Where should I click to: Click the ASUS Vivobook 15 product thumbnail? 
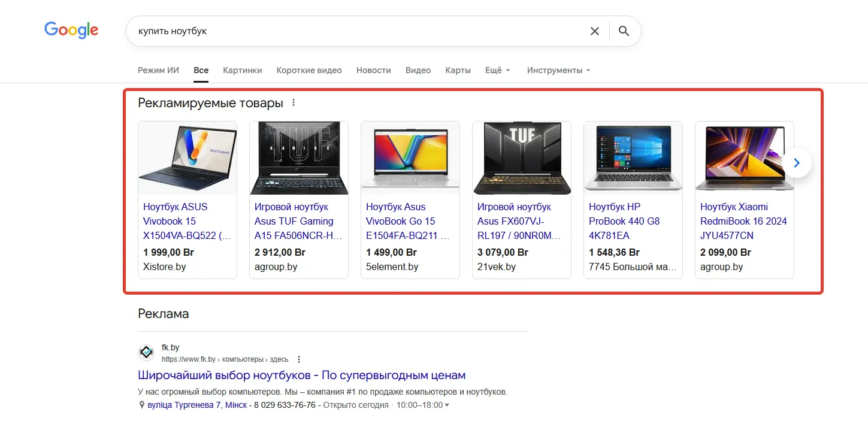click(x=187, y=157)
